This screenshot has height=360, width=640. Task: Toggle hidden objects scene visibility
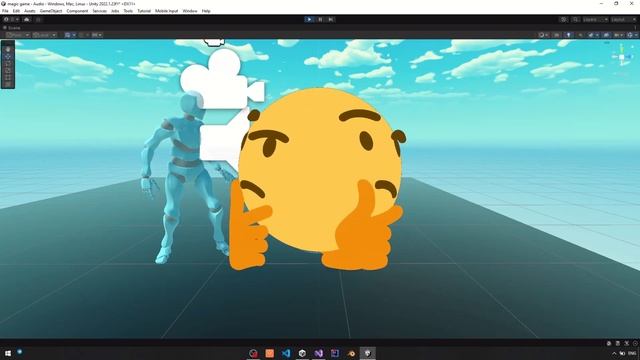[x=607, y=35]
